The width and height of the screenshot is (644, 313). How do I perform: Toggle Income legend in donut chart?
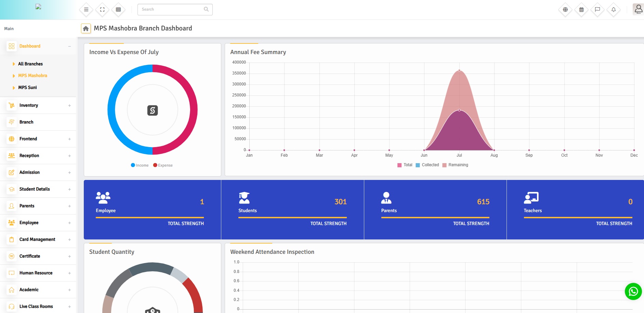tap(140, 165)
